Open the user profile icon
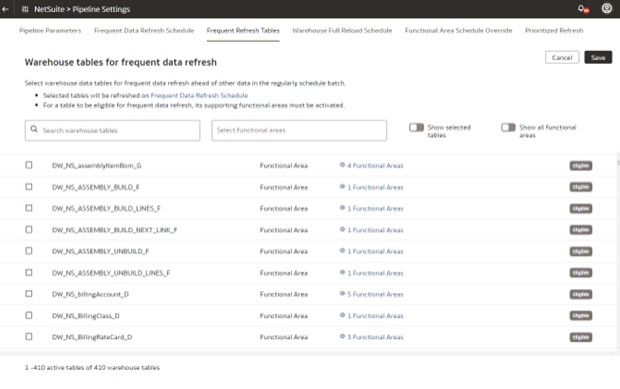620x389 pixels. point(607,8)
